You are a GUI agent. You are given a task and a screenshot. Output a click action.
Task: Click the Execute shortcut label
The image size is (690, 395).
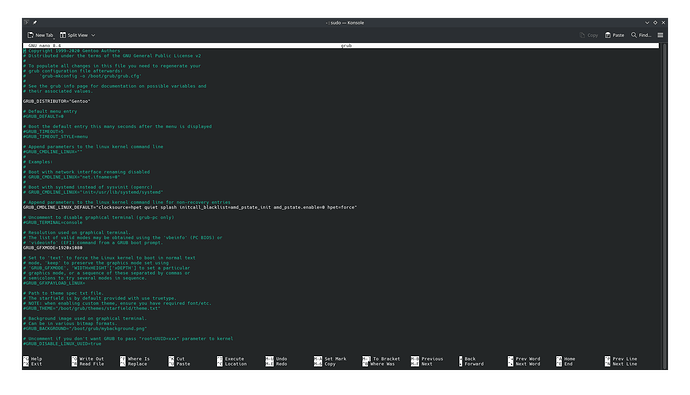[234, 359]
